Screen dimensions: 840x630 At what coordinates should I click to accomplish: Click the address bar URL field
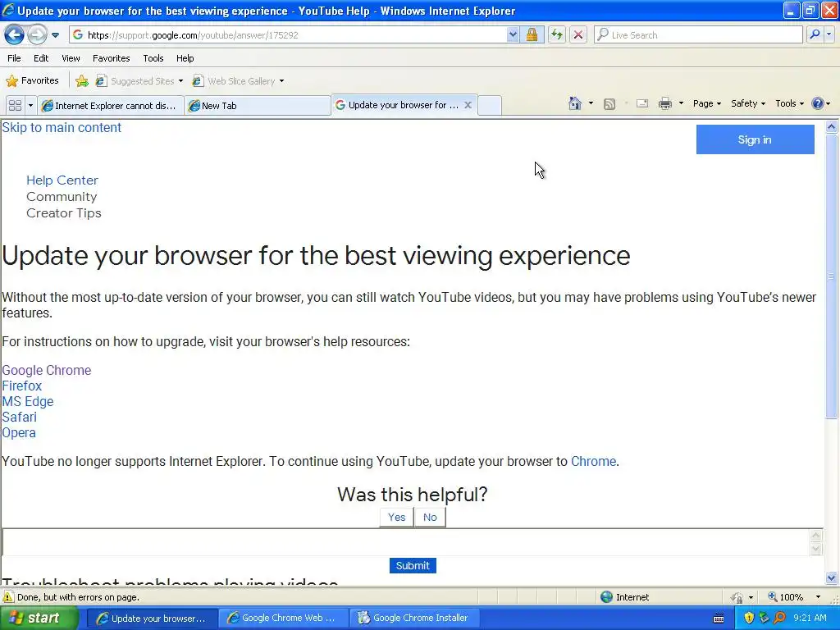click(x=288, y=34)
